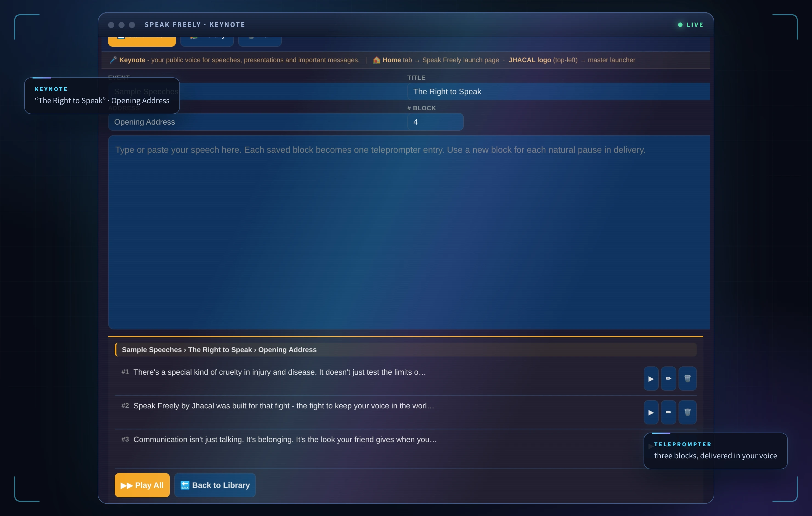Screen dimensions: 812x516
Task: Click the Play All button
Action: click(142, 485)
